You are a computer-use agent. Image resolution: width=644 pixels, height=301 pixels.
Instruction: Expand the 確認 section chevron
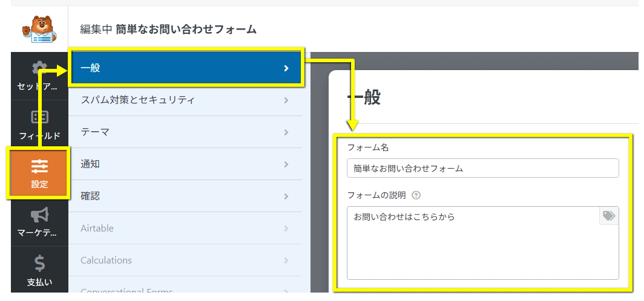(286, 196)
